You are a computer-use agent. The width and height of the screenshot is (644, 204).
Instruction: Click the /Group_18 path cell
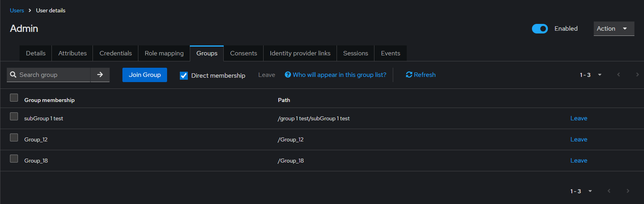[291, 161]
